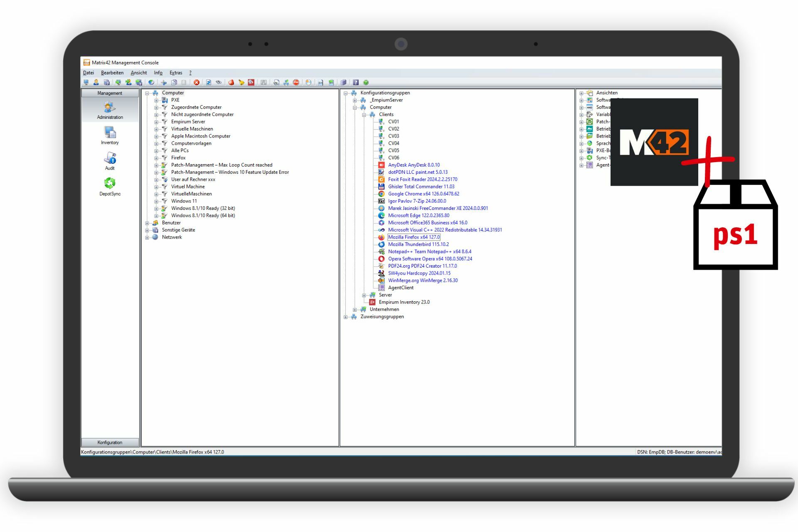The image size is (798, 532).
Task: Expand the Unternehmen group node
Action: 355,310
